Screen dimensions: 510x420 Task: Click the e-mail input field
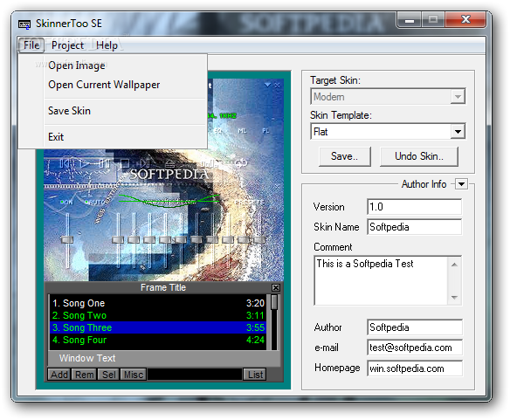(x=414, y=348)
